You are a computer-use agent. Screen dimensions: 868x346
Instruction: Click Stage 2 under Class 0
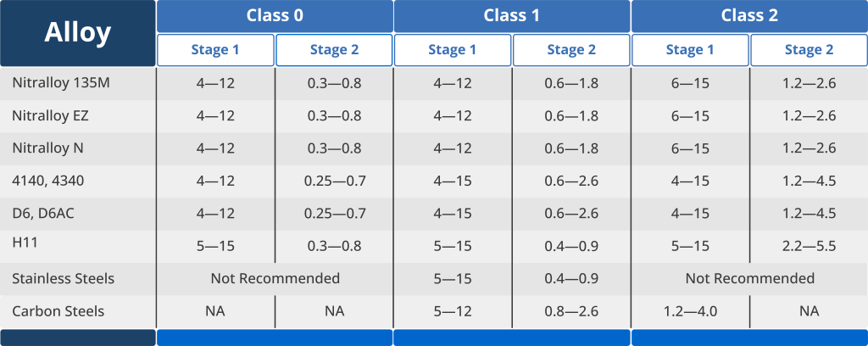click(x=334, y=50)
